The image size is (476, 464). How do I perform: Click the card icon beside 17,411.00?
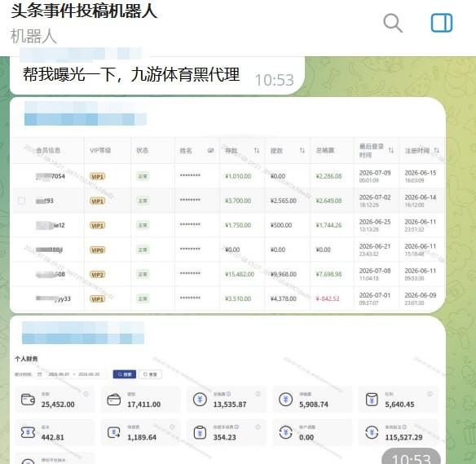tap(114, 400)
